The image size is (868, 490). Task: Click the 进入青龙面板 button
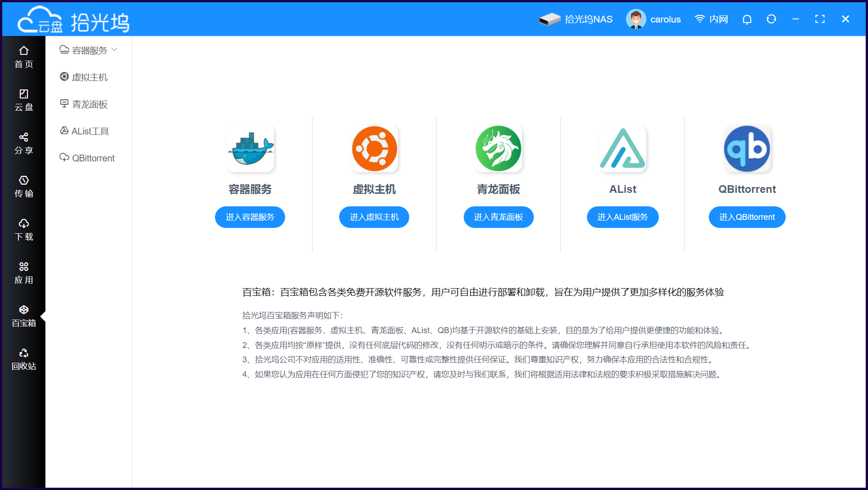(x=499, y=217)
